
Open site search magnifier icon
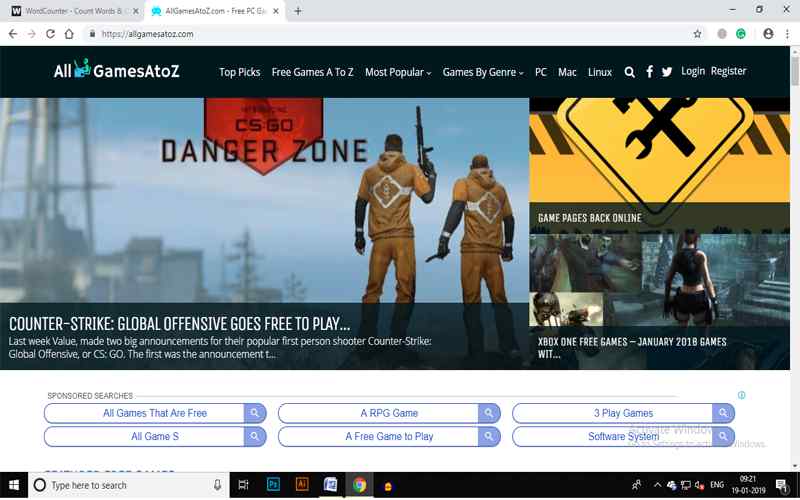pos(630,72)
